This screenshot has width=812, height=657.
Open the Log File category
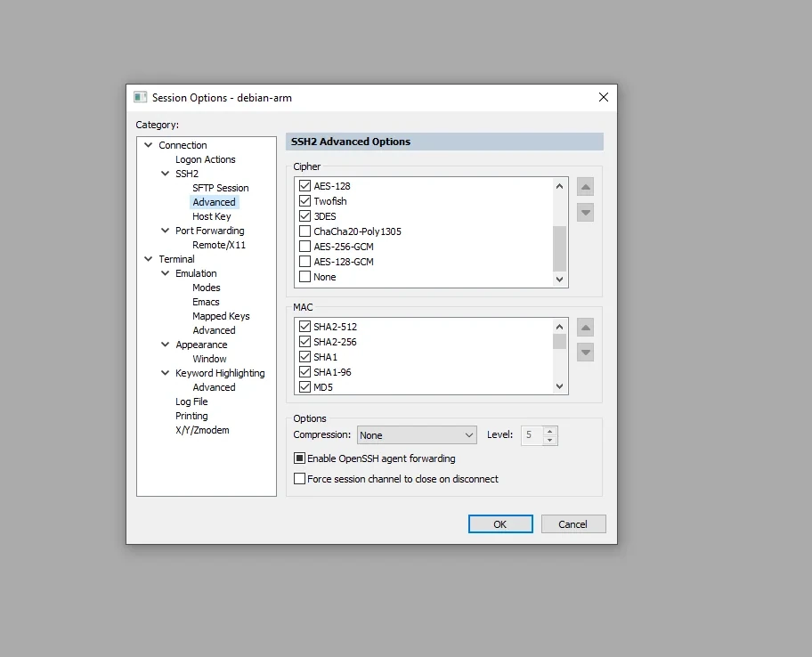pos(191,401)
